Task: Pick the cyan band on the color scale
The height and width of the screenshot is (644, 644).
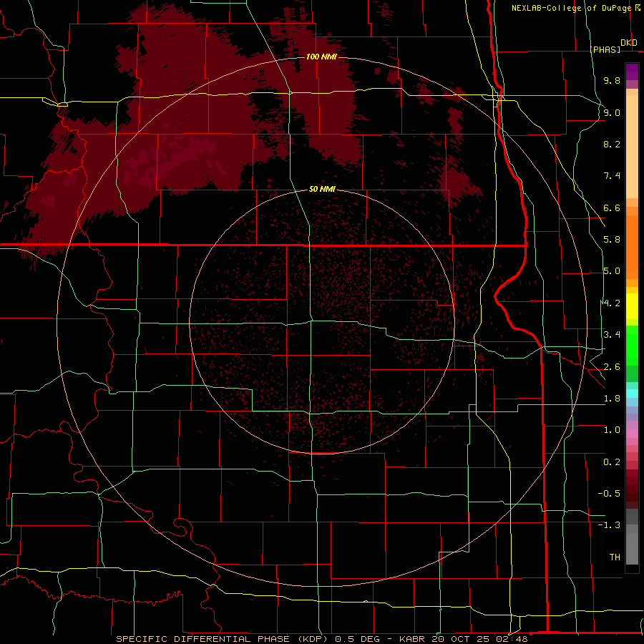Action: click(x=632, y=394)
